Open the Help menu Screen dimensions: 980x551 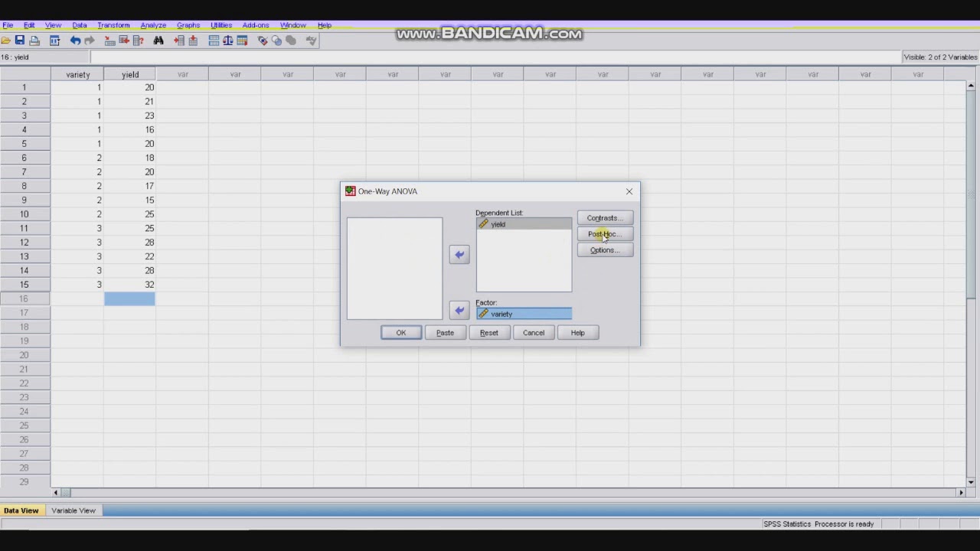click(325, 25)
